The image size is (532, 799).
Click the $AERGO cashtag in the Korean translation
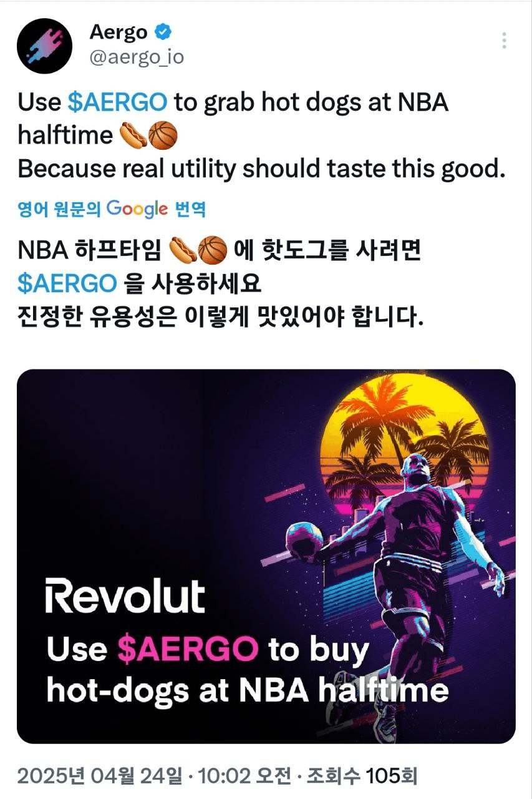coord(67,283)
